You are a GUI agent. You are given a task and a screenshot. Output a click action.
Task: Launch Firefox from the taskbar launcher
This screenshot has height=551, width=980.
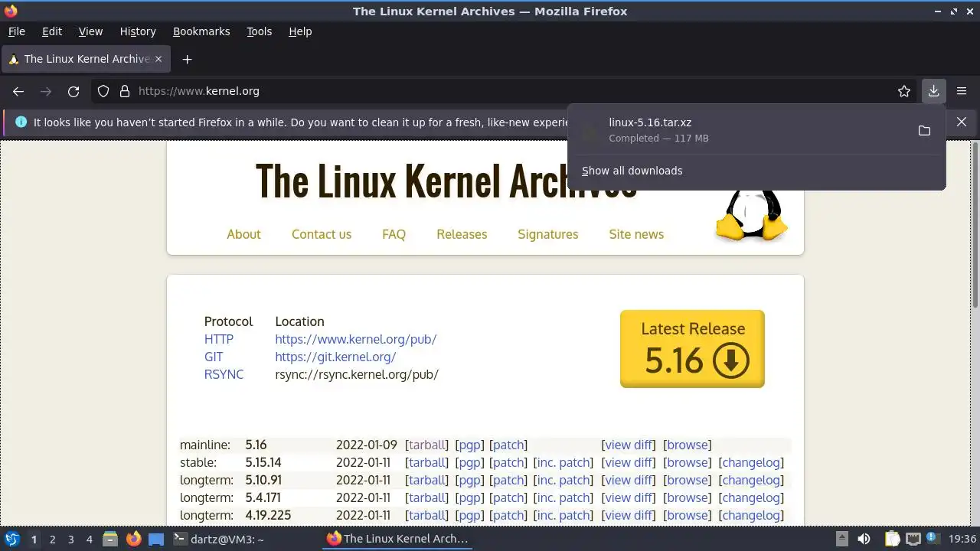coord(133,539)
